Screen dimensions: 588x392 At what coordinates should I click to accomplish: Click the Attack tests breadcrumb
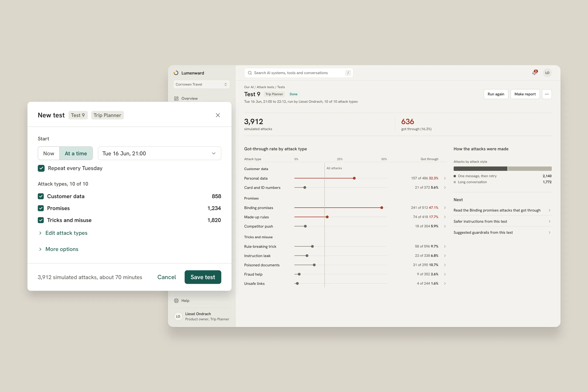(x=265, y=87)
